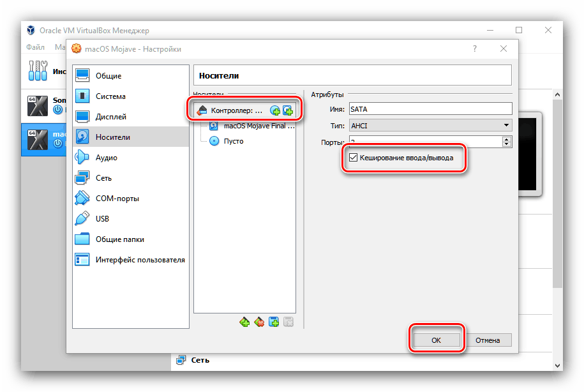The width and height of the screenshot is (584, 392).
Task: Decrease the Порты port count
Action: tap(507, 144)
